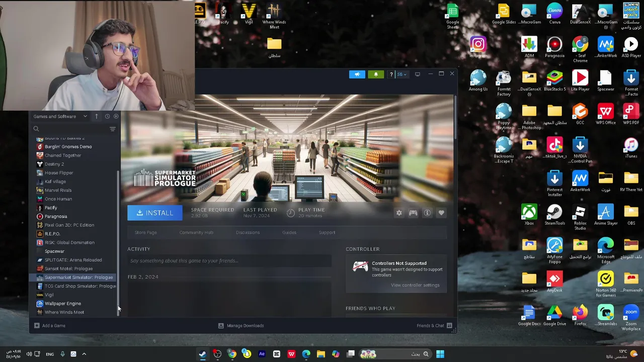Open Instagram desktop shortcut
This screenshot has height=362, width=644.
[478, 47]
